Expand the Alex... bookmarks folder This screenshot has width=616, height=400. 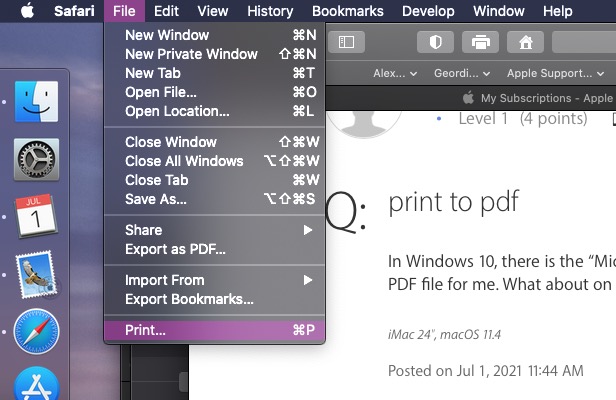tap(395, 73)
